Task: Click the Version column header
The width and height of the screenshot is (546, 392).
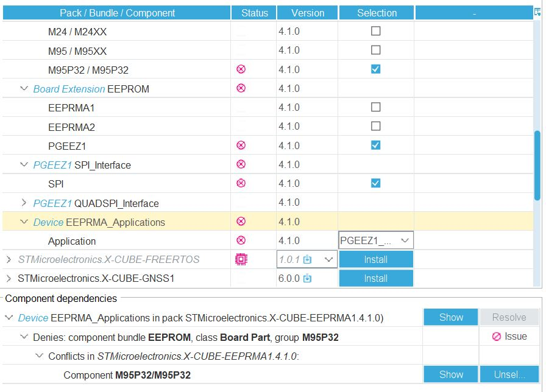Action: (x=307, y=12)
